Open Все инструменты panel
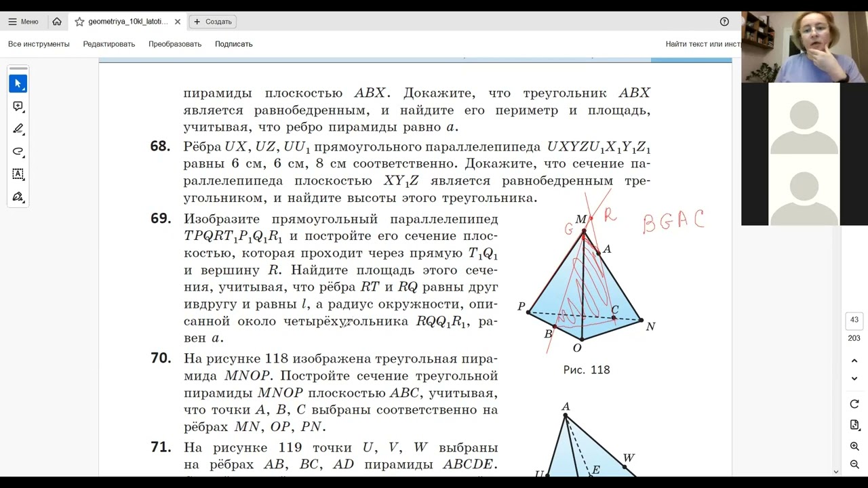Screen dimensions: 868x488 [39, 44]
